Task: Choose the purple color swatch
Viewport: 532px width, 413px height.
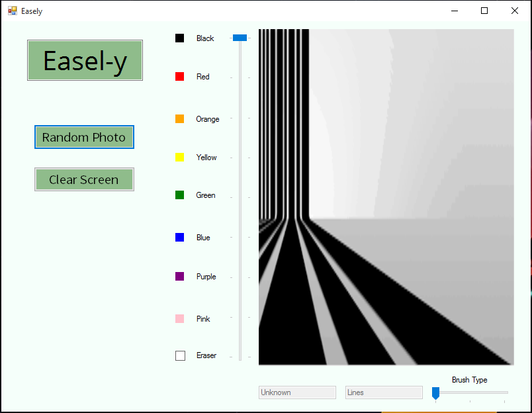Action: pyautogui.click(x=179, y=276)
